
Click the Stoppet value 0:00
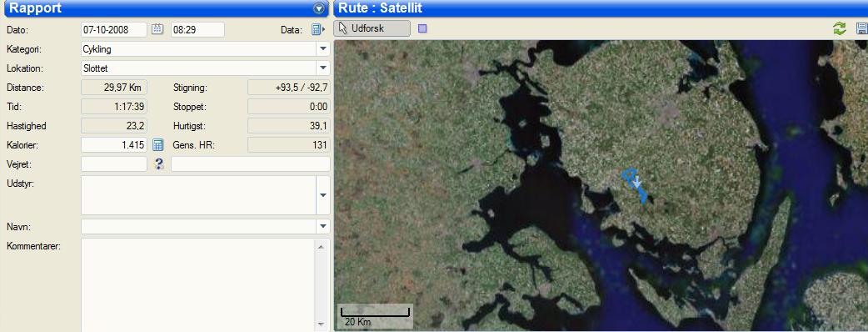288,107
